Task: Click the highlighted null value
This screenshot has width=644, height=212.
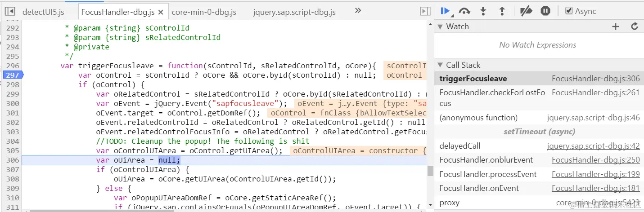Action: (x=169, y=160)
